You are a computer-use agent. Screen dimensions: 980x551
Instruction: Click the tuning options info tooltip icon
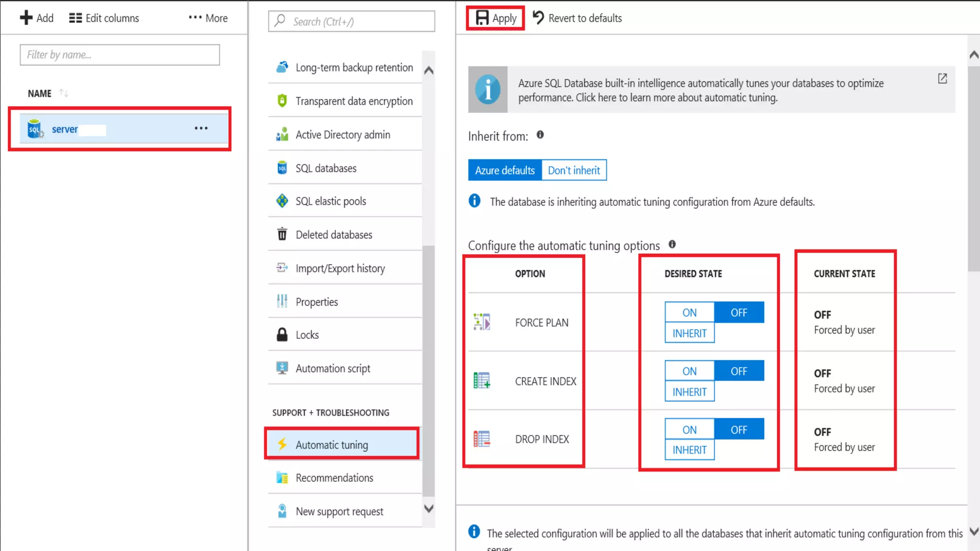pos(672,244)
